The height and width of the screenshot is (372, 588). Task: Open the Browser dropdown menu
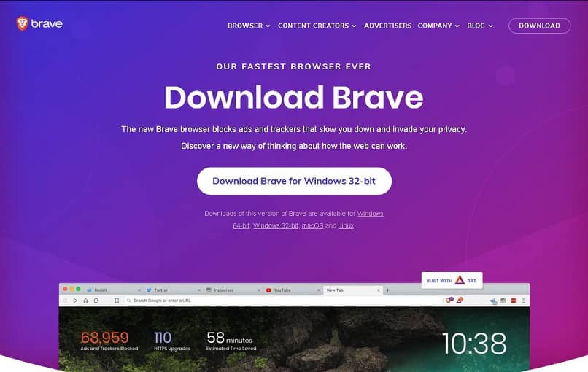tap(249, 26)
